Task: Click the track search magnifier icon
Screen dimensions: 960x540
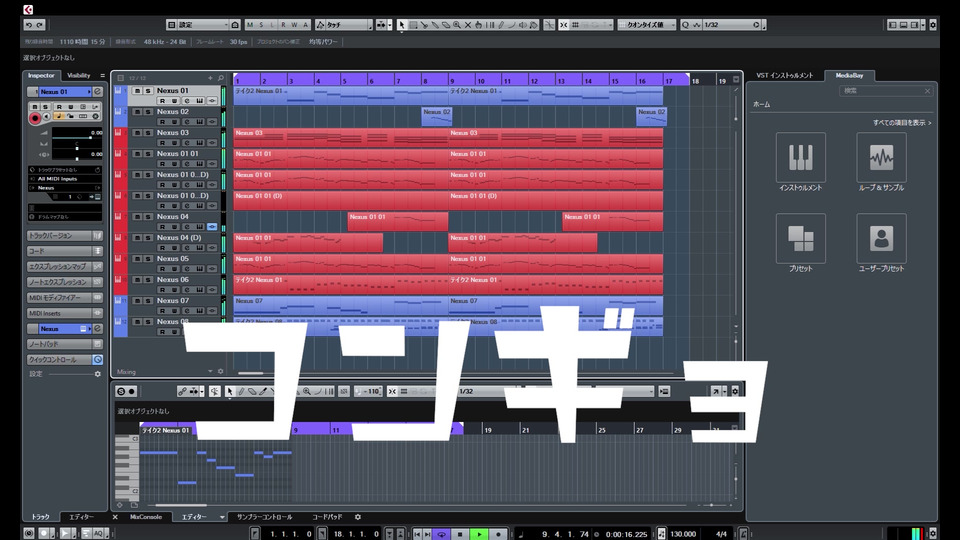Action: [221, 78]
